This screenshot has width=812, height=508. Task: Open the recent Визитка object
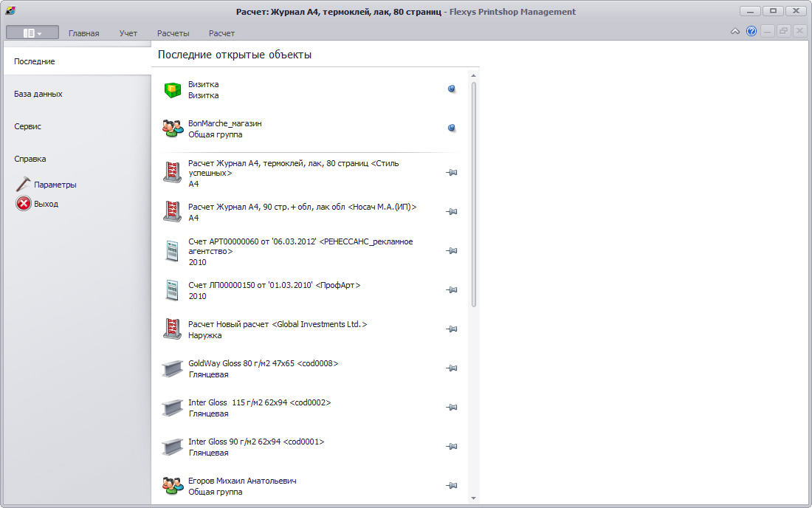point(310,89)
